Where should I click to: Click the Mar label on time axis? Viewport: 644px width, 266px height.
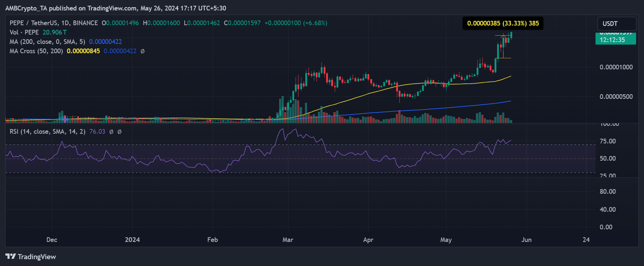coord(288,240)
